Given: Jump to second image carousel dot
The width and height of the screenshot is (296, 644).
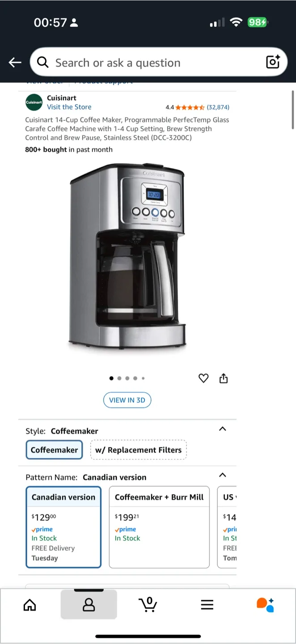Looking at the screenshot, I should (119, 378).
